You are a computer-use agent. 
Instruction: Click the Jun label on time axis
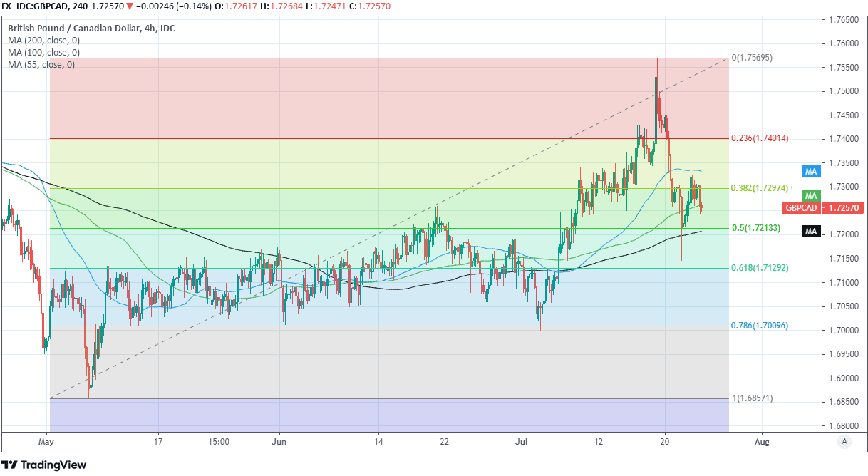280,442
